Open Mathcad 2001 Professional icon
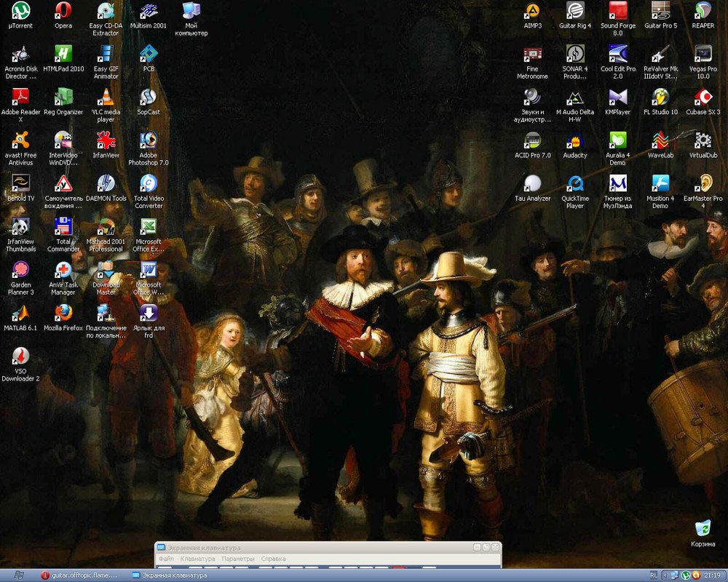This screenshot has width=728, height=582. click(106, 235)
